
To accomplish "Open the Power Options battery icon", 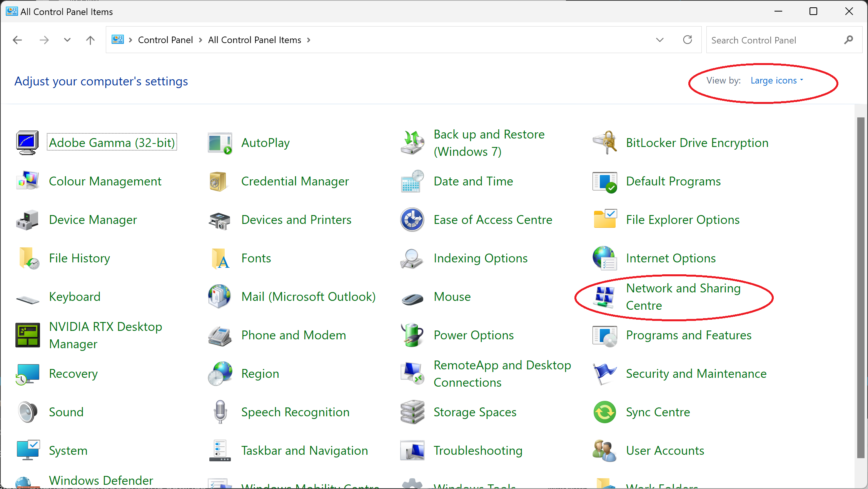I will pos(412,335).
